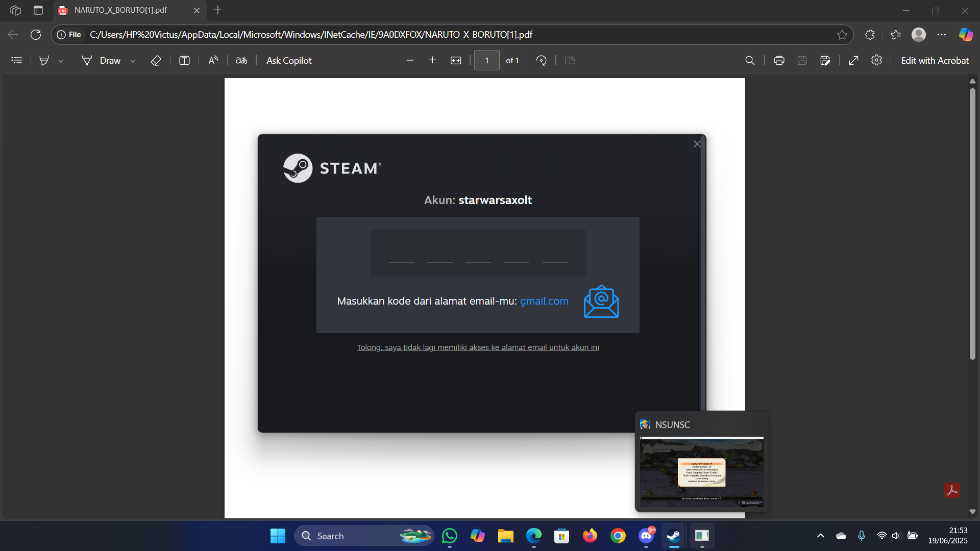Open PDF viewer settings gear
The height and width of the screenshot is (551, 980).
coord(876,60)
